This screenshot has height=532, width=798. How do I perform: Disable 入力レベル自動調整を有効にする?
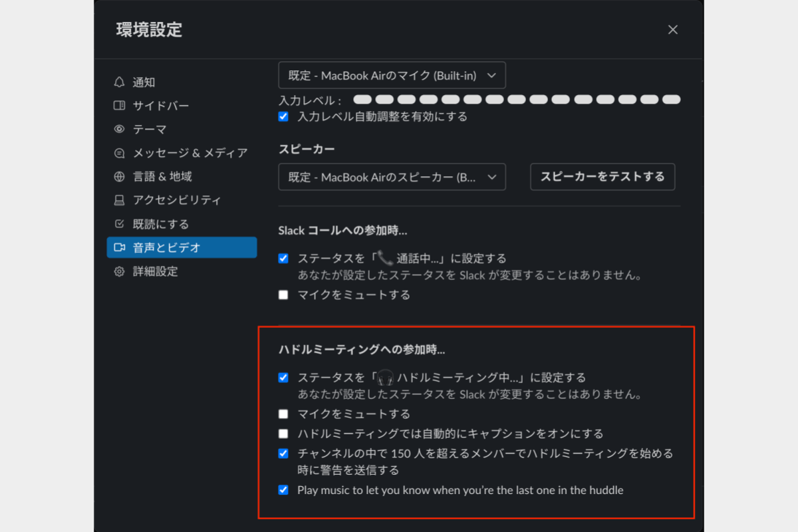pos(283,116)
